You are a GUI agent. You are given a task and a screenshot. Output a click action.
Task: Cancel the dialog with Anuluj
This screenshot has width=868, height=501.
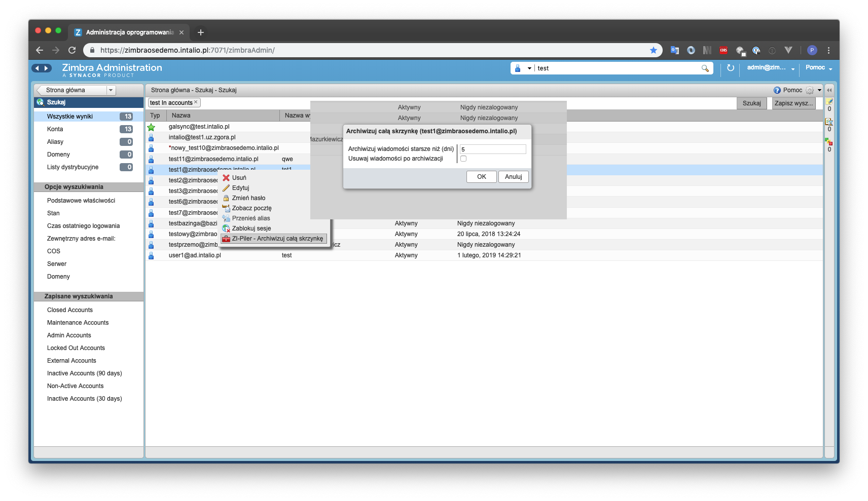[x=514, y=177]
